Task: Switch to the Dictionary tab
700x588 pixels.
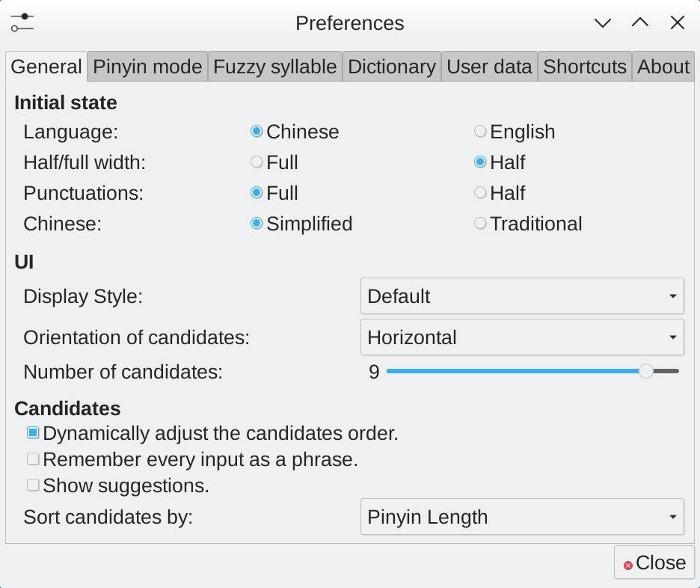Action: tap(391, 66)
